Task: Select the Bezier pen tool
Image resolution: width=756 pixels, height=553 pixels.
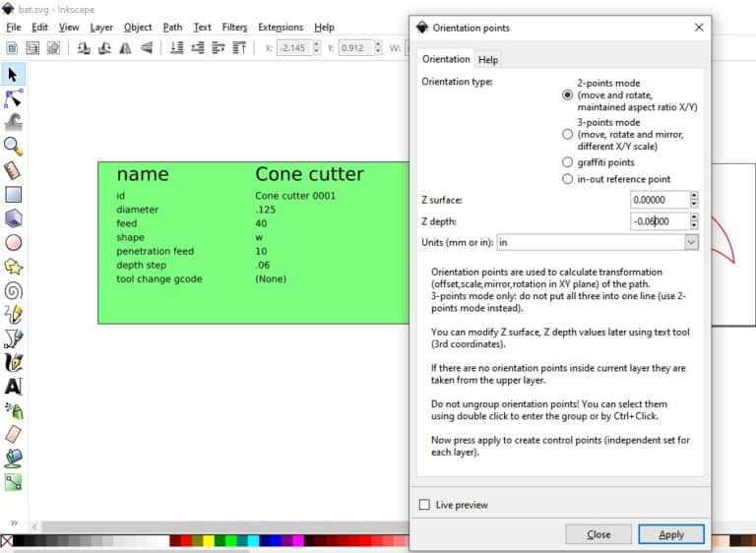Action: pos(13,338)
